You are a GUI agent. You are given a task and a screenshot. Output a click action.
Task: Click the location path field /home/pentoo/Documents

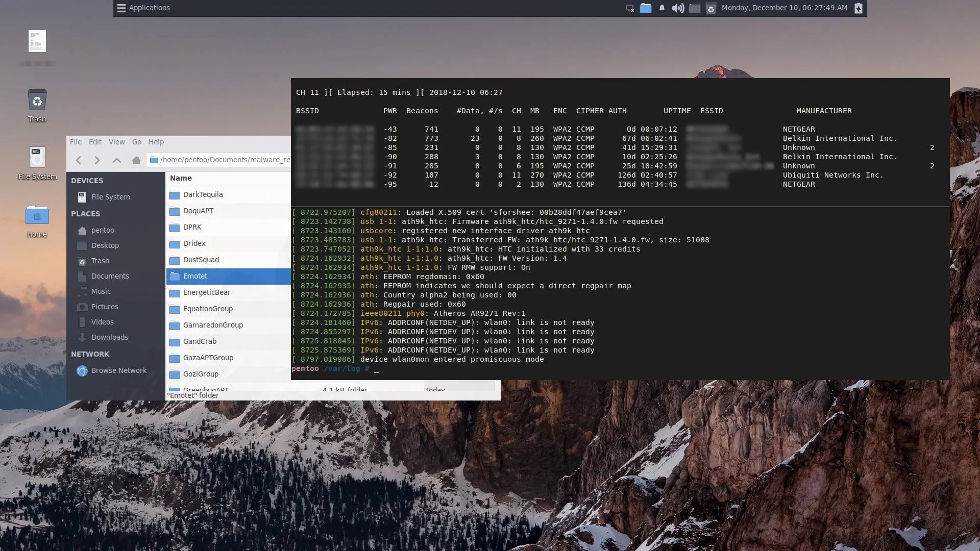219,160
